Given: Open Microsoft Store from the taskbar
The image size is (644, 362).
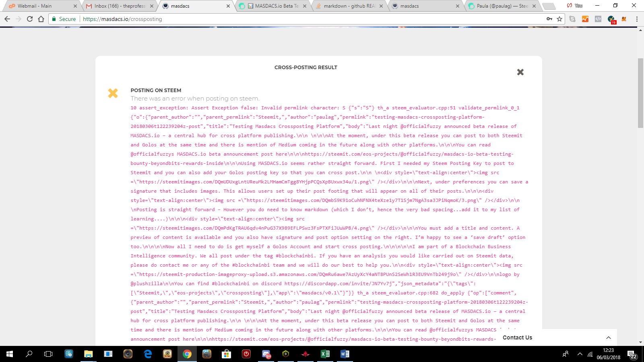Looking at the screenshot, I should pyautogui.click(x=227, y=354).
